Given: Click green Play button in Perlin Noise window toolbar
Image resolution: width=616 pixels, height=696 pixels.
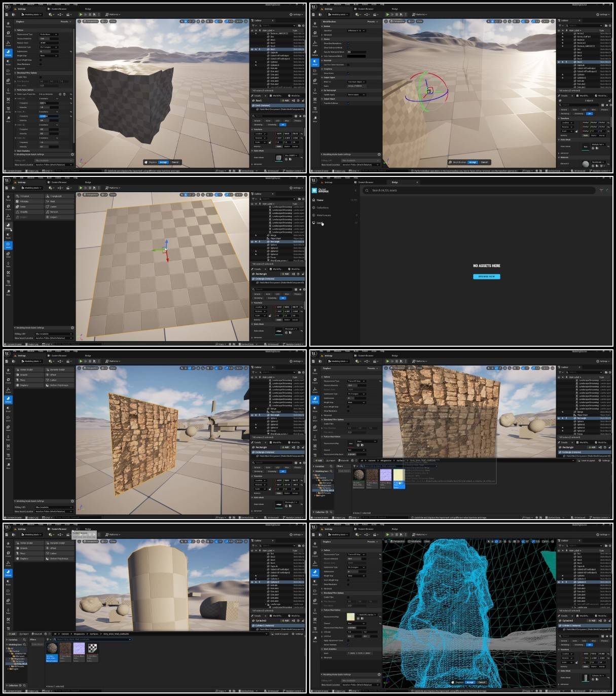Looking at the screenshot, I should coord(81,14).
